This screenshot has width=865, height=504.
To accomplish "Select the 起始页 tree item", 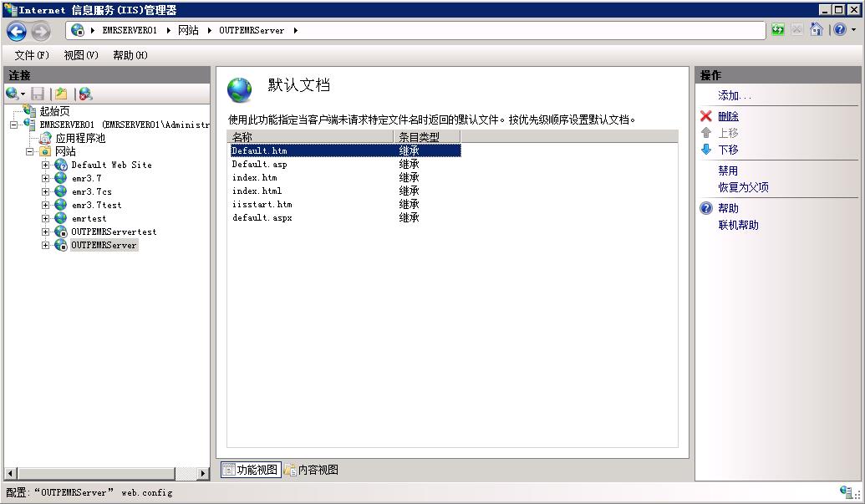I will pyautogui.click(x=54, y=111).
